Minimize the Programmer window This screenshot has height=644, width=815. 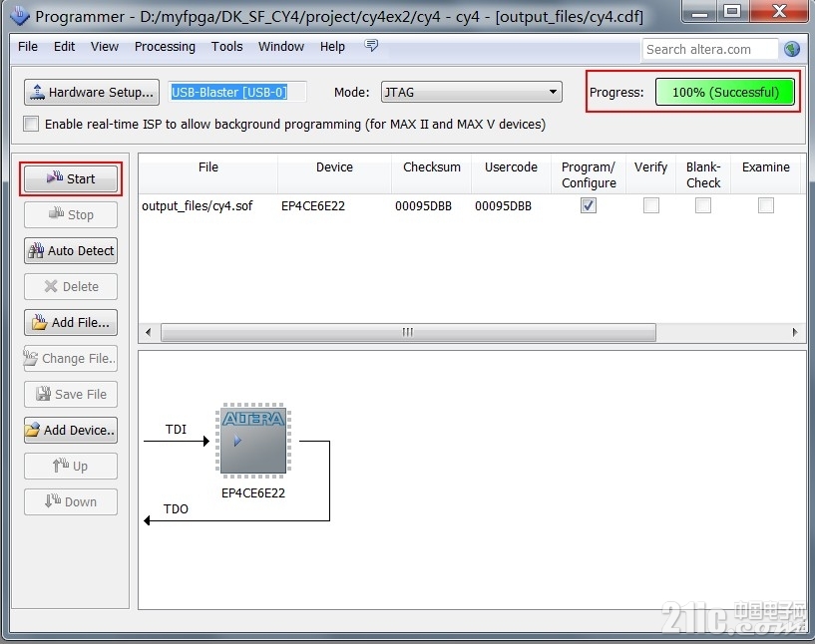pyautogui.click(x=699, y=11)
